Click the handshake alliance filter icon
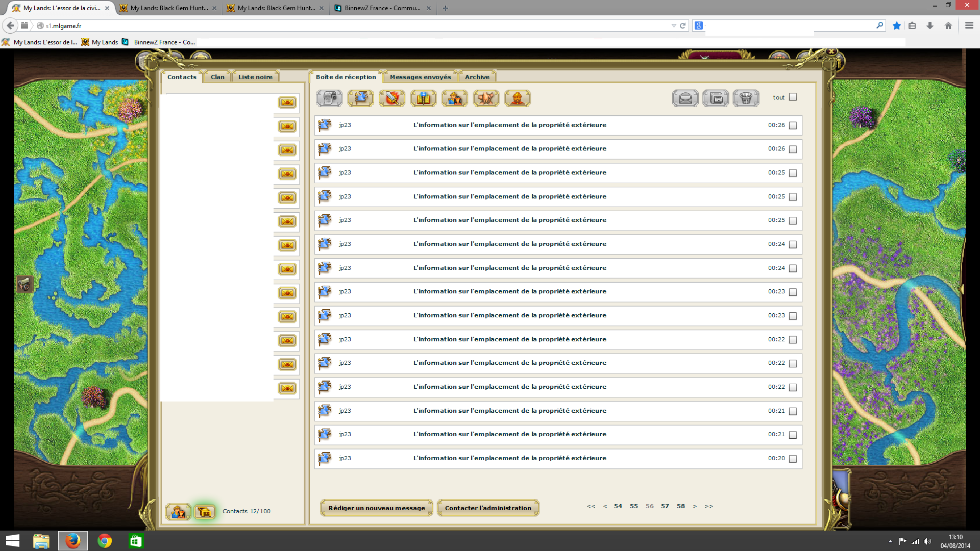 (x=486, y=98)
